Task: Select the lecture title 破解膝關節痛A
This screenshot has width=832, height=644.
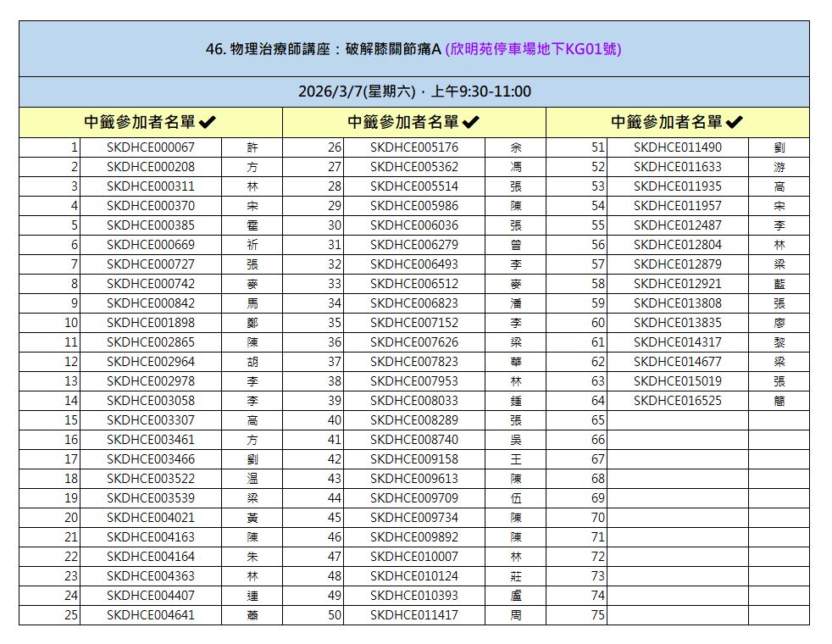Action: (394, 49)
